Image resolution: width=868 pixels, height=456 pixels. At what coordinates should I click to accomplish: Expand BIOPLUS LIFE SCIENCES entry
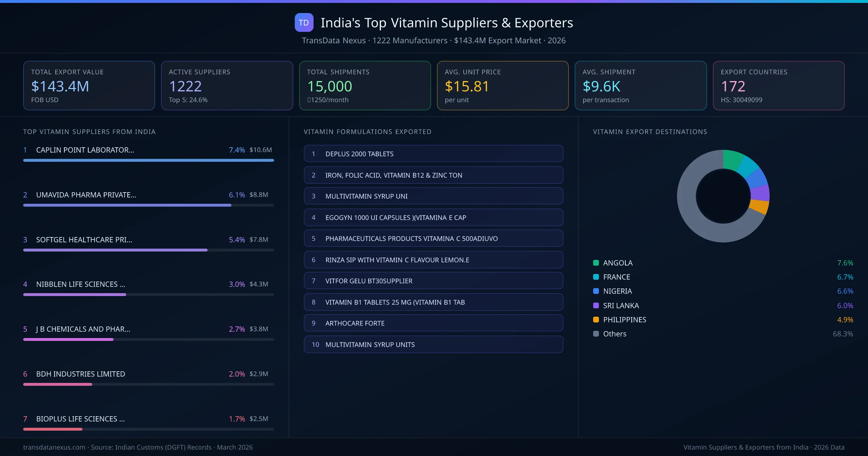[80, 419]
